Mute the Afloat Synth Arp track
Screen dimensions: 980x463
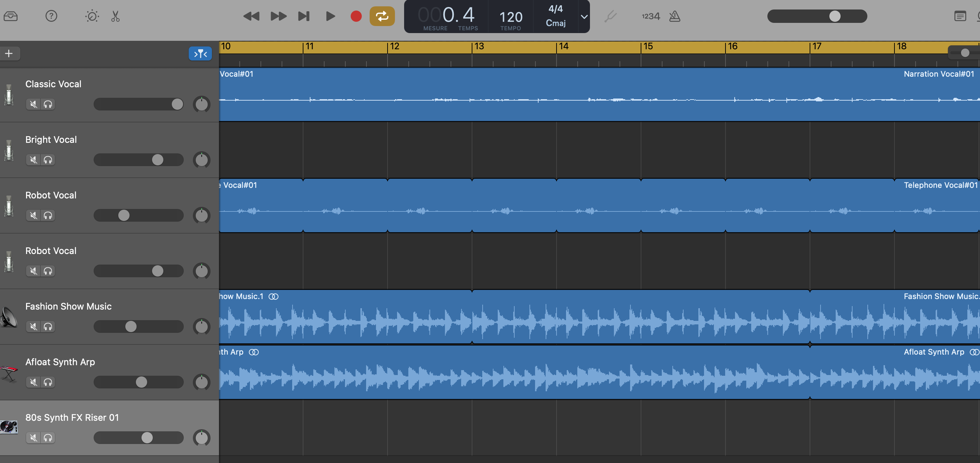pos(33,382)
